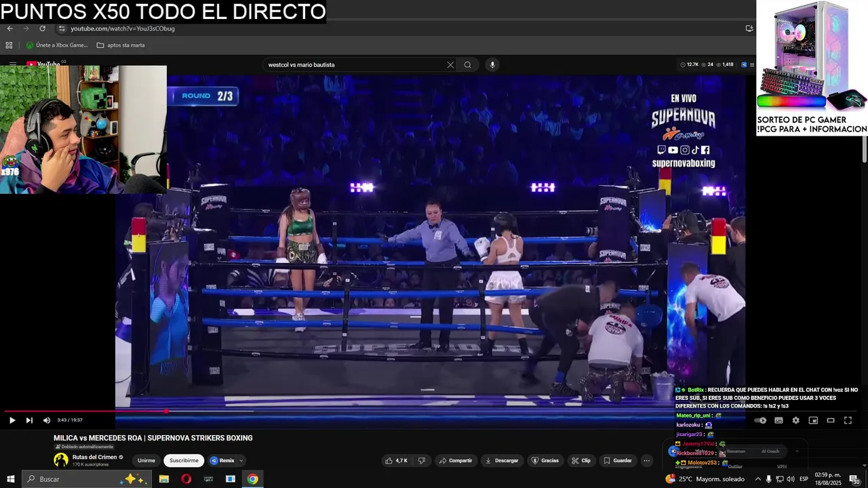Open the Chrome taskbar icon
Image resolution: width=868 pixels, height=488 pixels.
tap(252, 479)
